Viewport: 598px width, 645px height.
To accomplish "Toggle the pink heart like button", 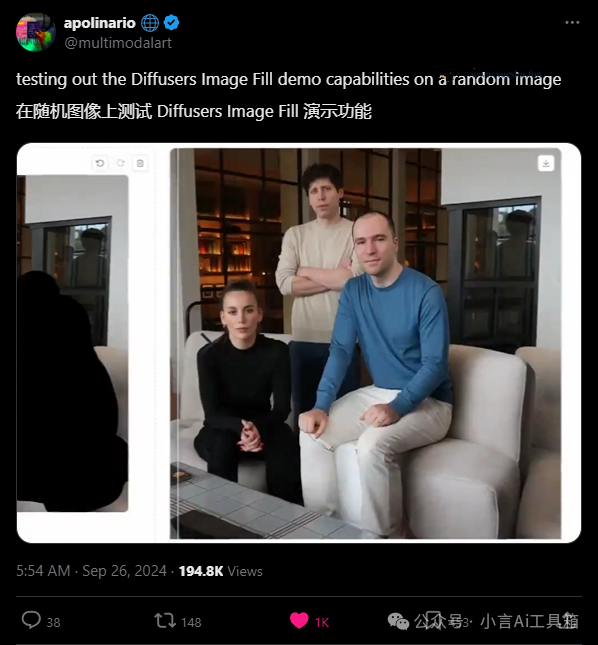I will [299, 620].
